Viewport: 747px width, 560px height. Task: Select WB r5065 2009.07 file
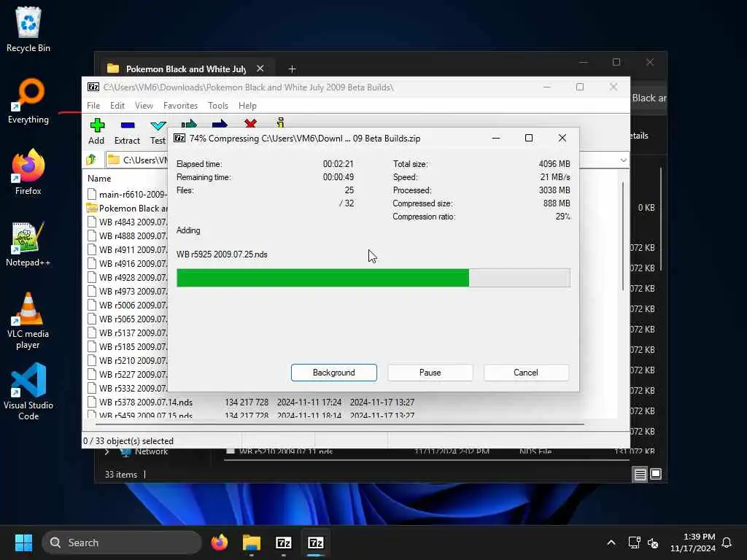127,319
